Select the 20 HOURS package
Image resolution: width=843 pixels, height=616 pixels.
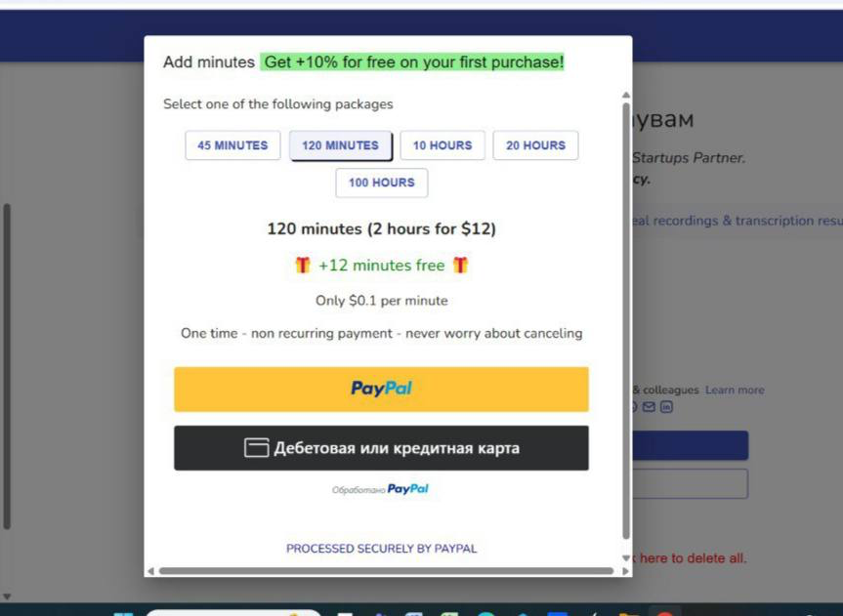click(x=535, y=145)
